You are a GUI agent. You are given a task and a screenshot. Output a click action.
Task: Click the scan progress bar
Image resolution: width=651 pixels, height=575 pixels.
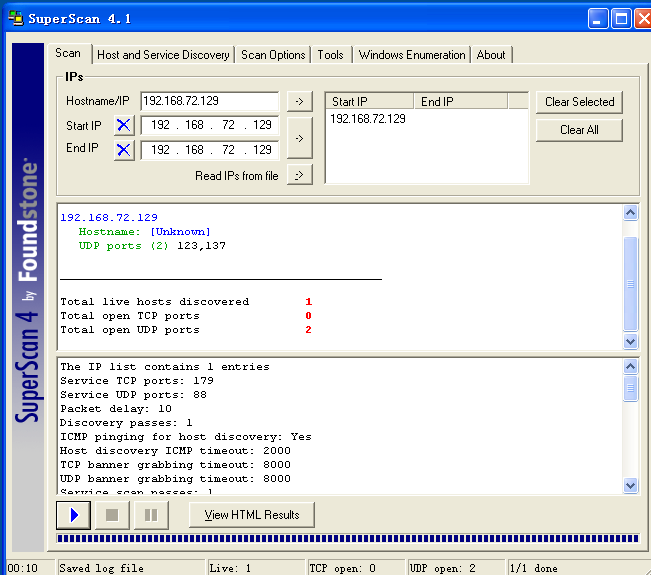coord(348,538)
